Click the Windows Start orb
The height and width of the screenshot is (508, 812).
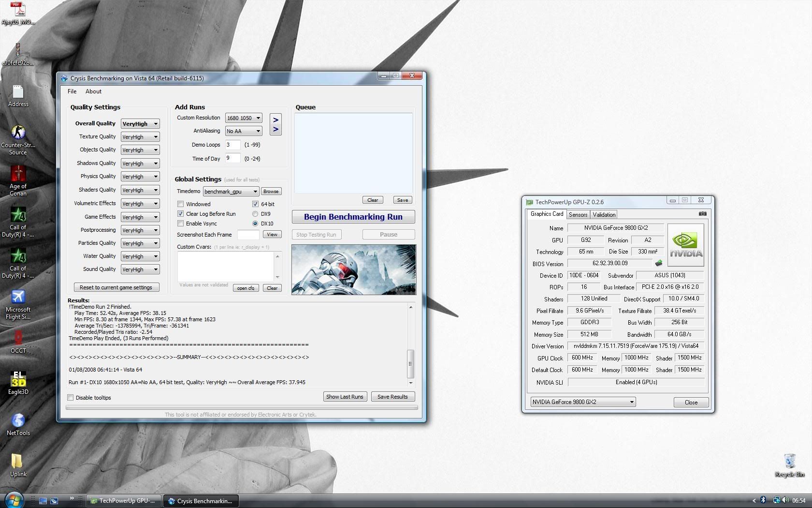pos(14,500)
